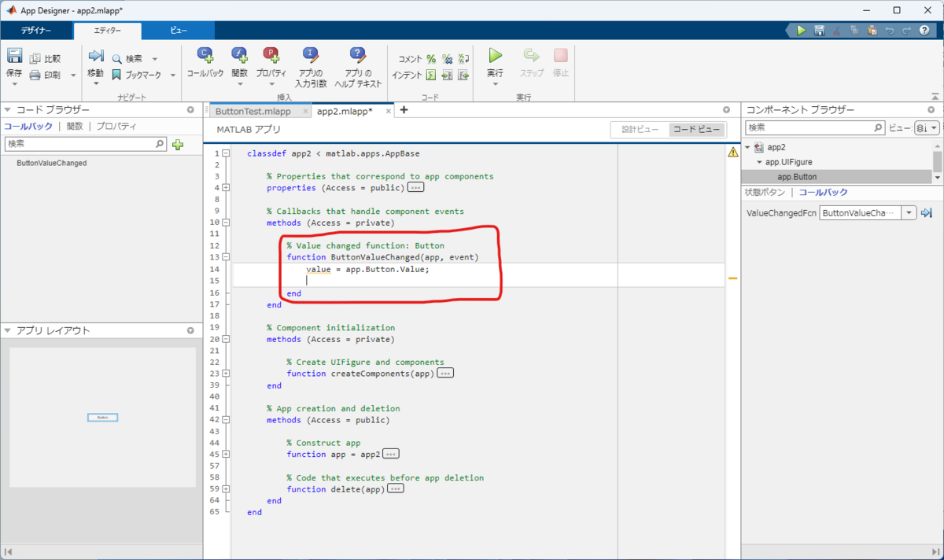Expand folded properties block on line 4
The image size is (944, 560).
coord(226,188)
